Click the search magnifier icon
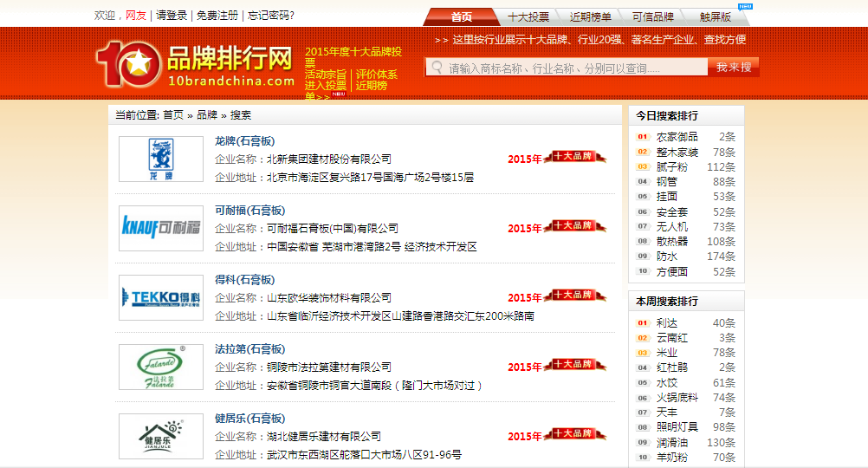868x468 pixels. tap(437, 68)
